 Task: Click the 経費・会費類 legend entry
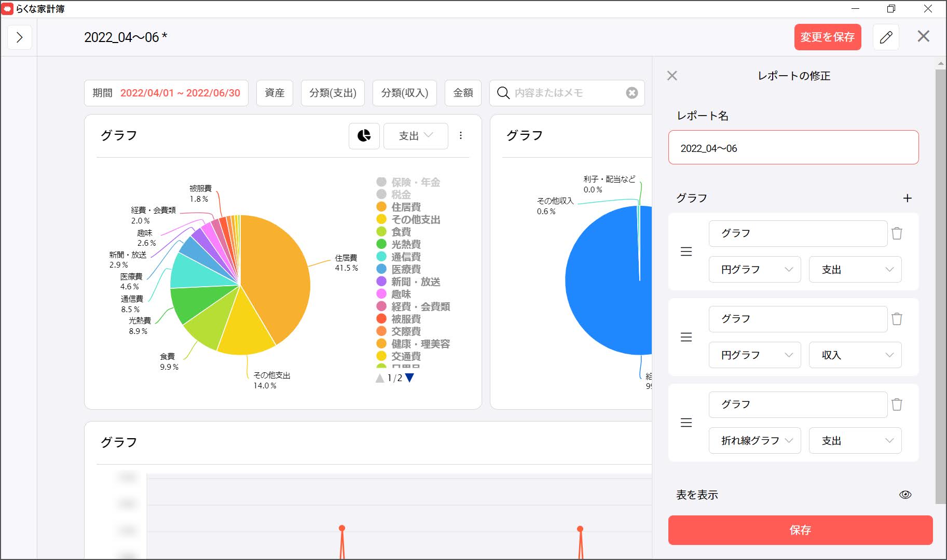tap(413, 306)
